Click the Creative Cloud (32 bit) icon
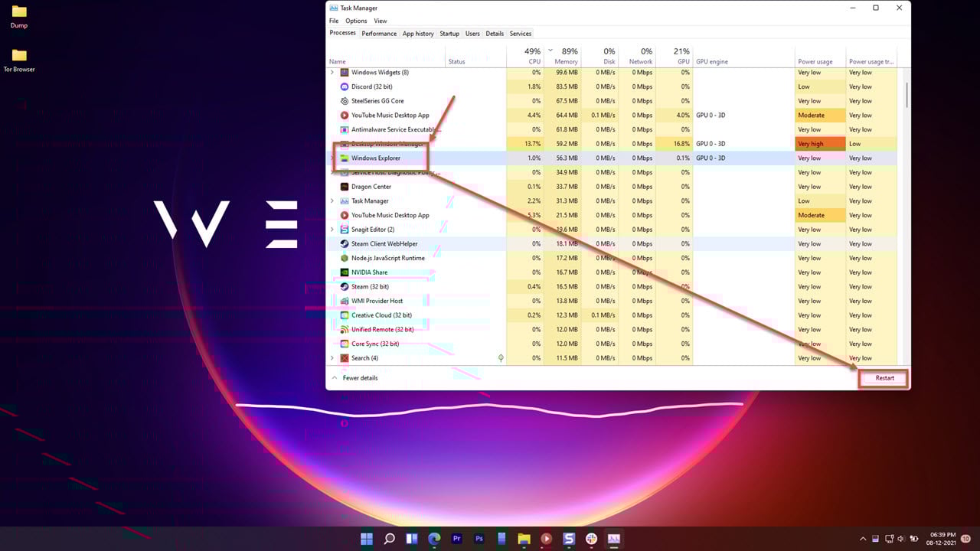 (345, 315)
